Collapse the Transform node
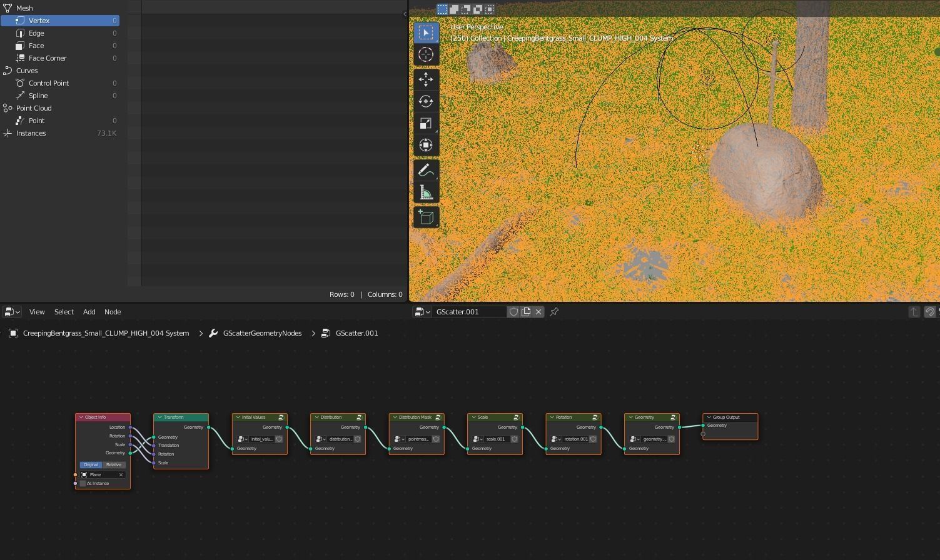940x560 pixels. pyautogui.click(x=159, y=417)
